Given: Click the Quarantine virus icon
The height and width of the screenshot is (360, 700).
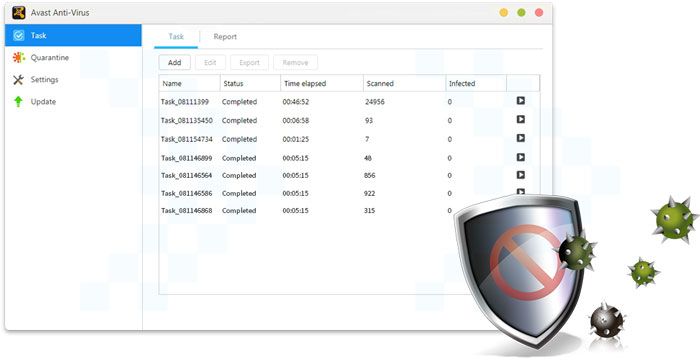Looking at the screenshot, I should click(x=18, y=57).
